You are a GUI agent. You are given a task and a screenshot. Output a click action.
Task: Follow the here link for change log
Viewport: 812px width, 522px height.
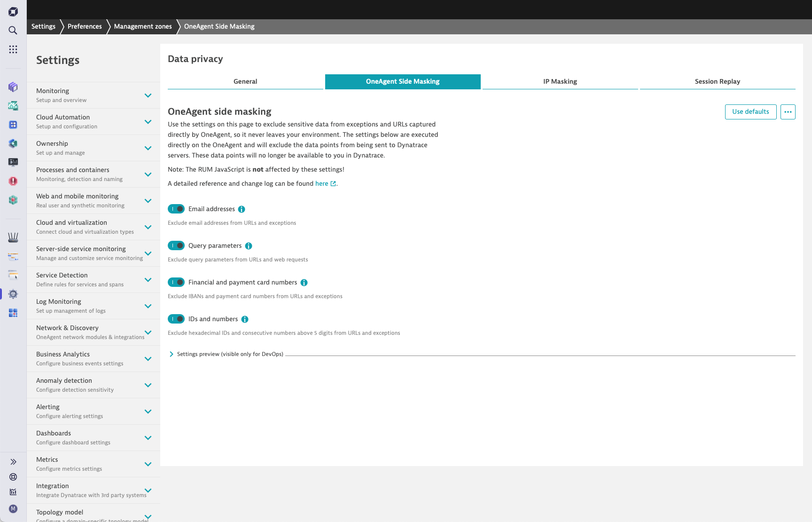tap(321, 183)
